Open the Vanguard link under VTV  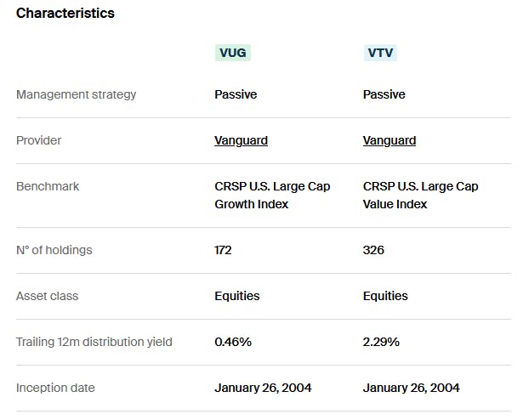[389, 140]
